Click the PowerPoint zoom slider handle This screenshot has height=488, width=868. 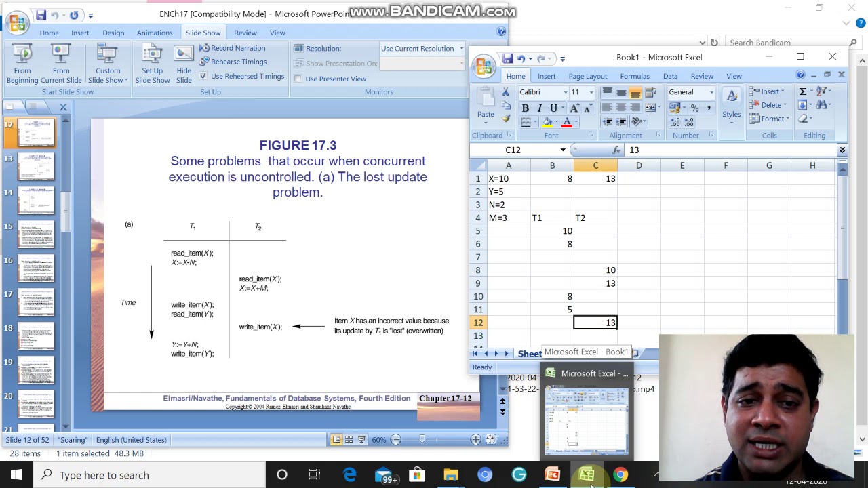click(422, 440)
